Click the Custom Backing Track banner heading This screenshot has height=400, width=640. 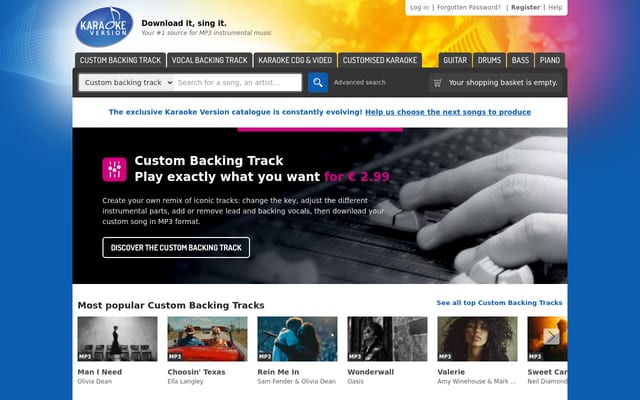(x=209, y=160)
